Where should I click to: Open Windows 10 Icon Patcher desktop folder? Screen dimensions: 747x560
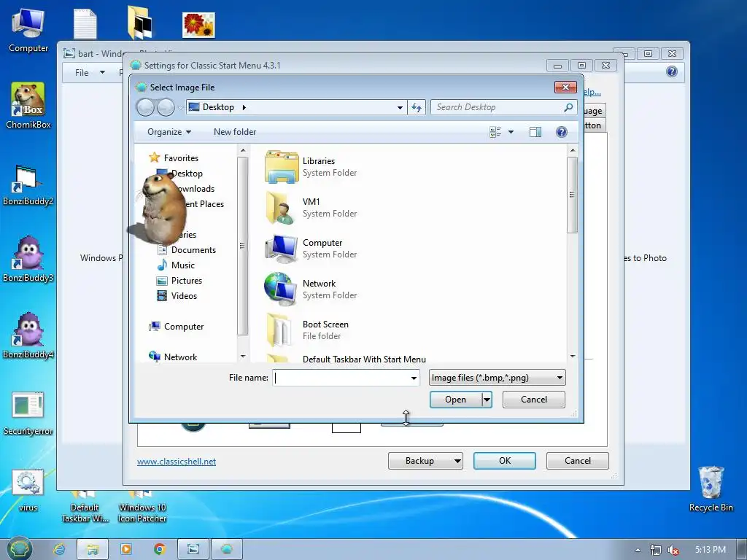142,507
